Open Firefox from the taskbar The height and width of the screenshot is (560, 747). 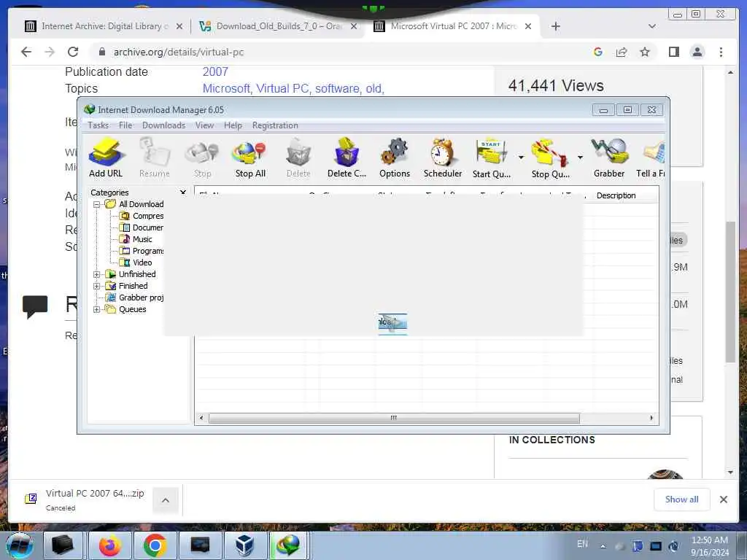point(110,545)
